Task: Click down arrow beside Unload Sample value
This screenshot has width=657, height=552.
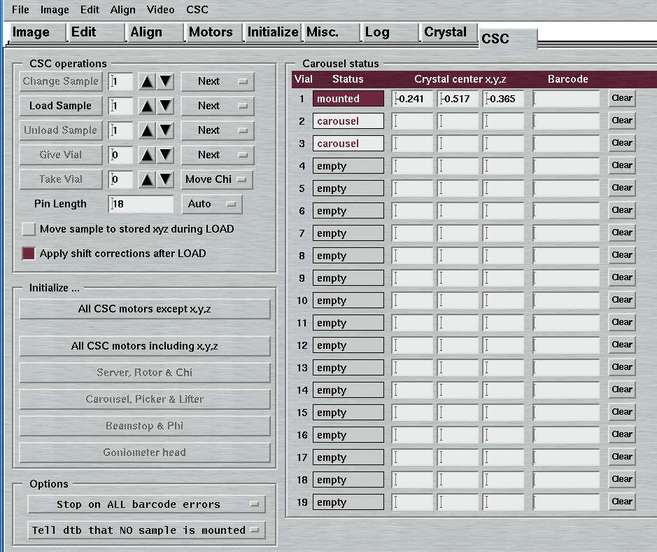Action: (166, 131)
